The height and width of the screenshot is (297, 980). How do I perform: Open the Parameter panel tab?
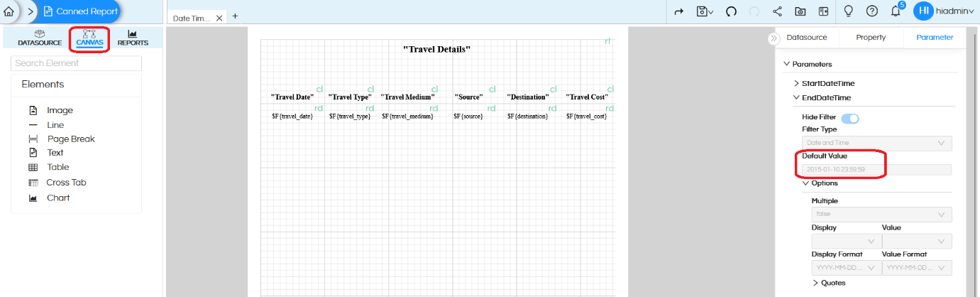point(935,38)
